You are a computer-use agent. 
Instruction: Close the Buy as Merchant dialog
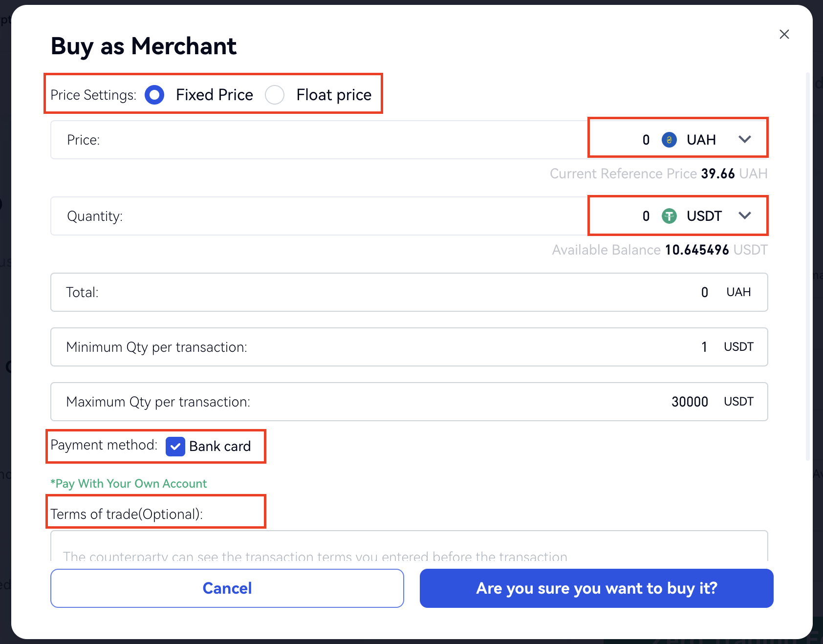coord(784,34)
